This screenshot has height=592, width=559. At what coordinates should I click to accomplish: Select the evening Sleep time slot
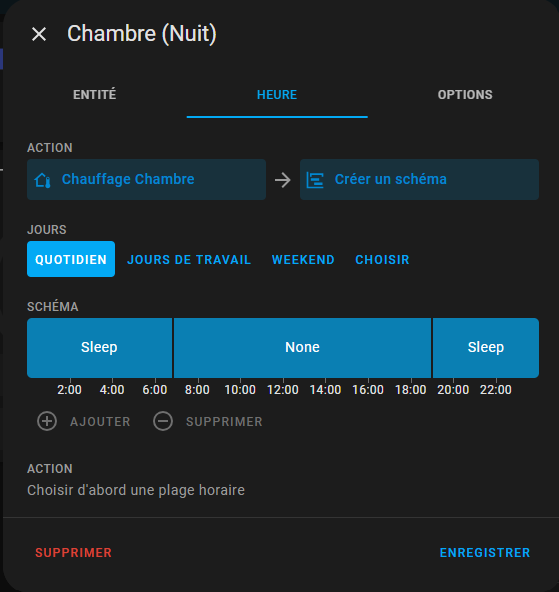tap(486, 347)
